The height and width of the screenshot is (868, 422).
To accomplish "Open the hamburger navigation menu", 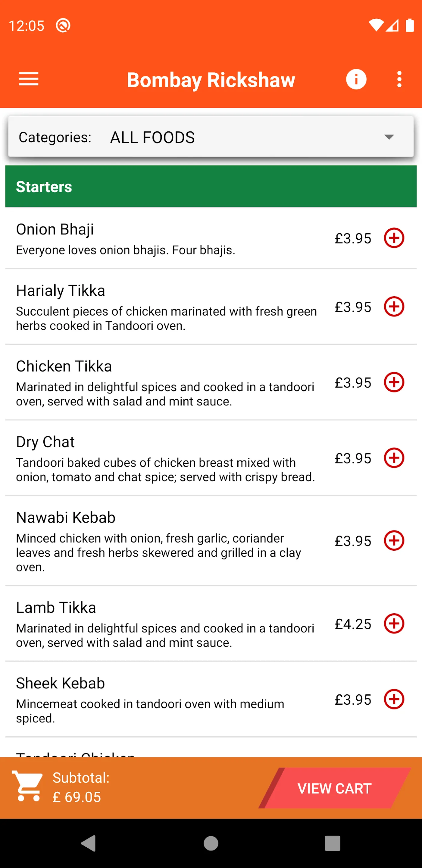I will (x=29, y=79).
